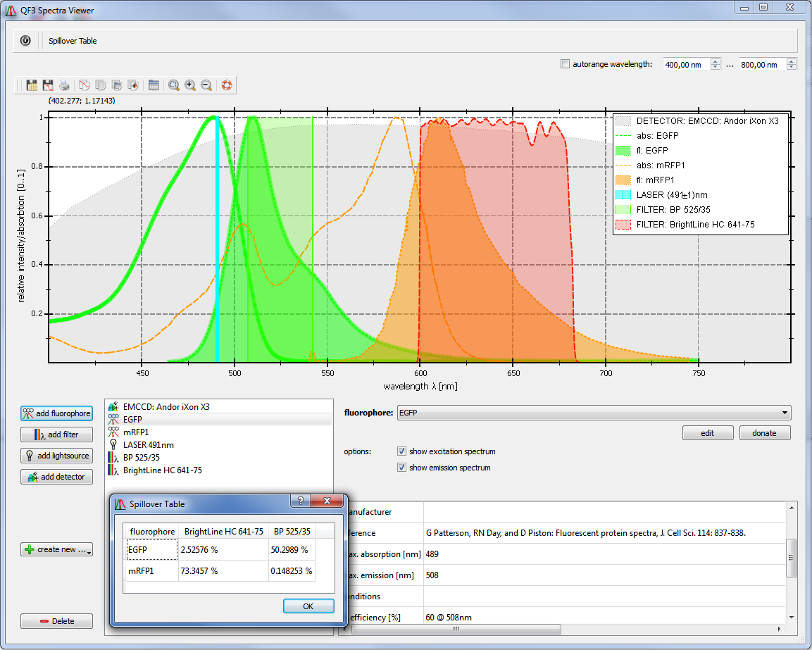
Task: Click the add fluorophore button
Action: click(x=56, y=413)
